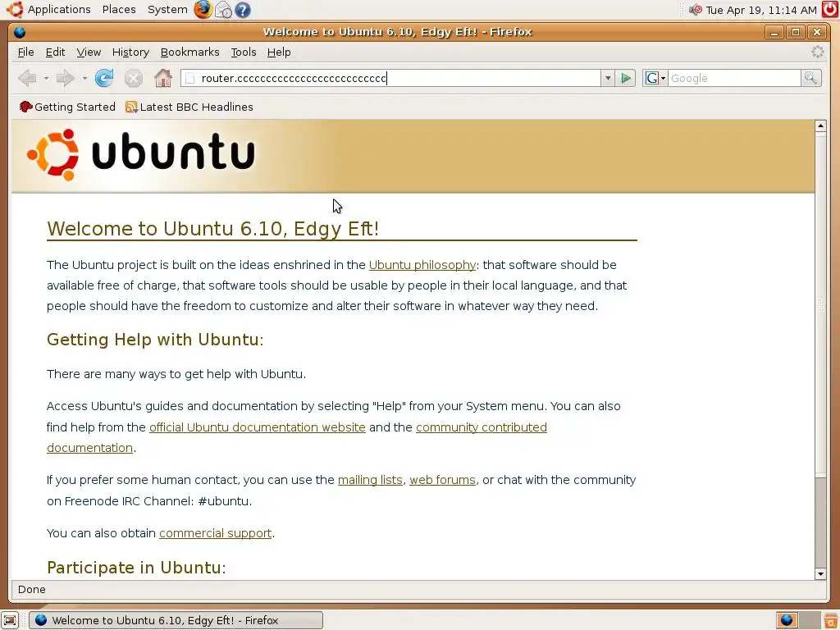Click the Done status bar text
The width and height of the screenshot is (840, 630).
tap(32, 589)
